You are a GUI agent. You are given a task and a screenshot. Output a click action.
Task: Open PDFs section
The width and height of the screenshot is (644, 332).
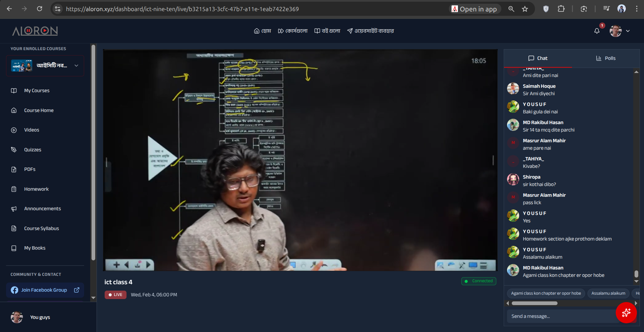click(x=30, y=169)
